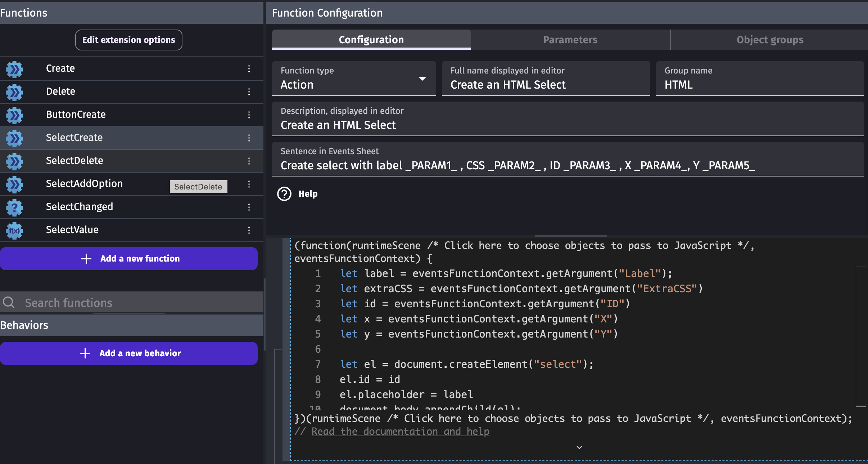Click code line 8 el.id = id
This screenshot has width=868, height=464.
(370, 379)
